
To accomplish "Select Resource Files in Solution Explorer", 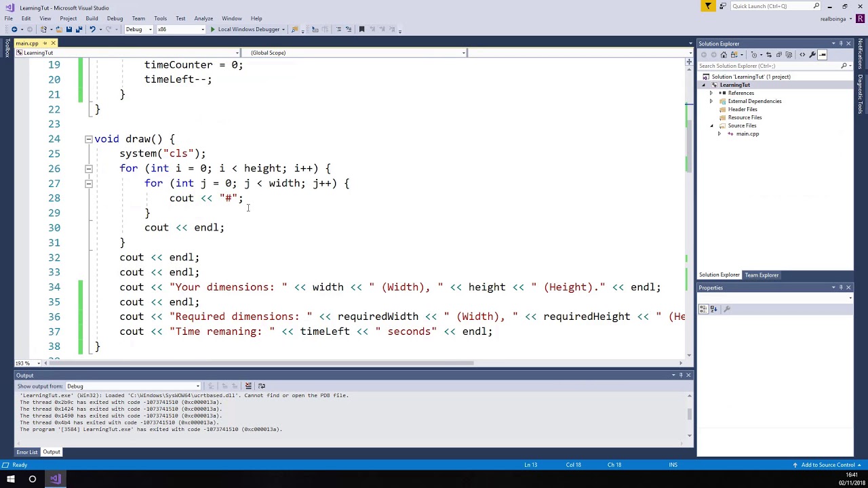I will point(745,117).
